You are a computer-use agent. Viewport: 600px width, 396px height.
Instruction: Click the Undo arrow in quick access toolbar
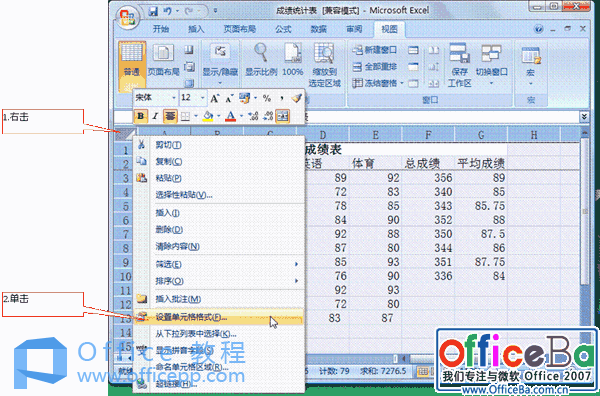(168, 11)
